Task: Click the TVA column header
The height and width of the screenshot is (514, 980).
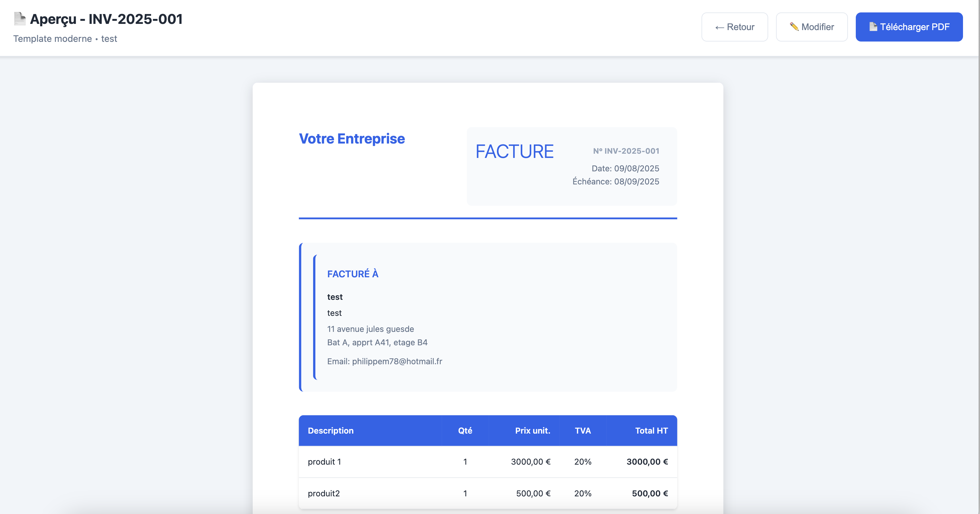Action: pos(583,431)
